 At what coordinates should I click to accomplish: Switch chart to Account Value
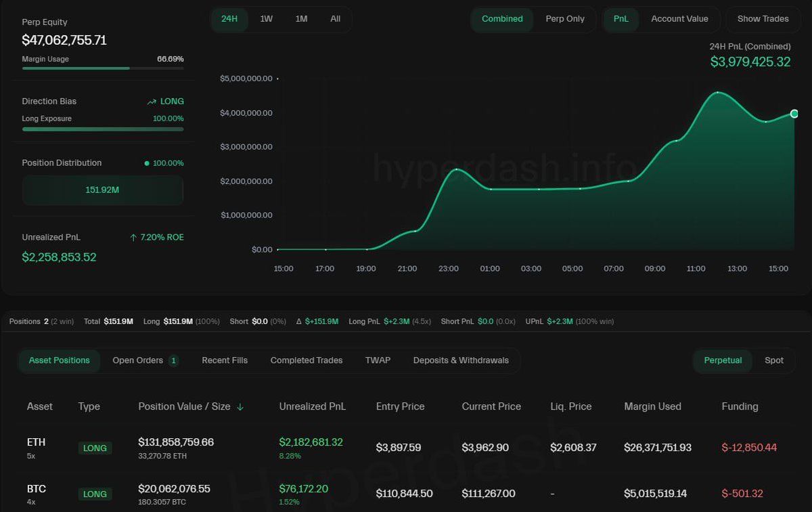679,19
